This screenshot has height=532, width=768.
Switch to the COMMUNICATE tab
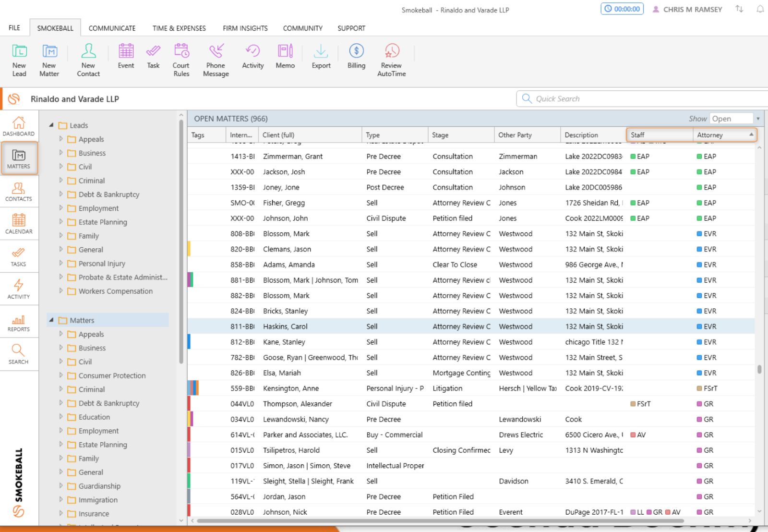112,28
